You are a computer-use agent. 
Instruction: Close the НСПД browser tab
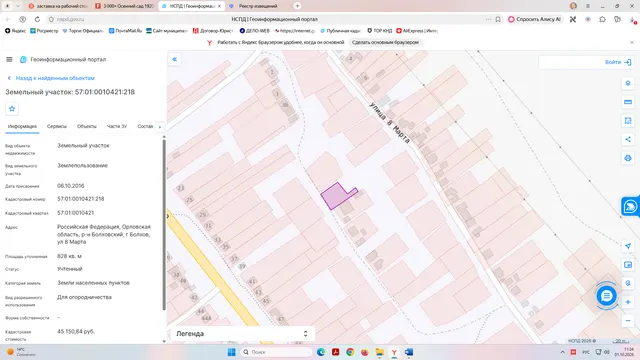tap(219, 6)
